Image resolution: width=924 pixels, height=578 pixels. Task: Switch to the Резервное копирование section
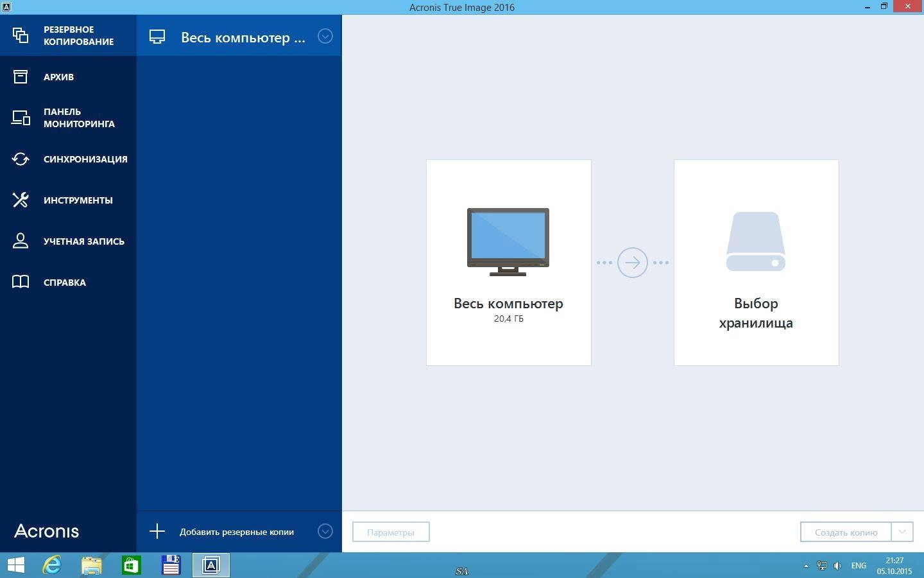tap(68, 35)
